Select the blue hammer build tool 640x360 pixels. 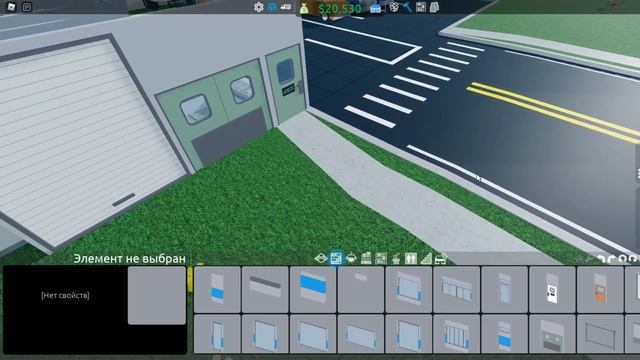(407, 7)
